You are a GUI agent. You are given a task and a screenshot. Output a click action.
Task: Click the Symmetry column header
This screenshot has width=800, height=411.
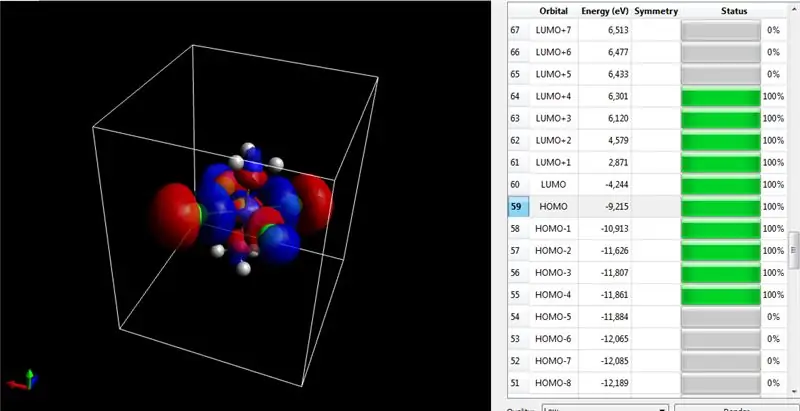[x=656, y=11]
